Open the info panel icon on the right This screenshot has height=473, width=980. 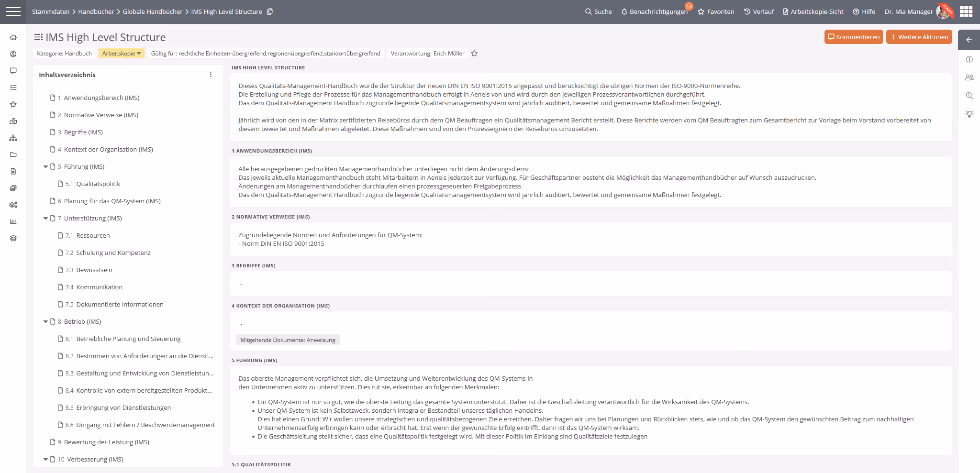pos(969,59)
